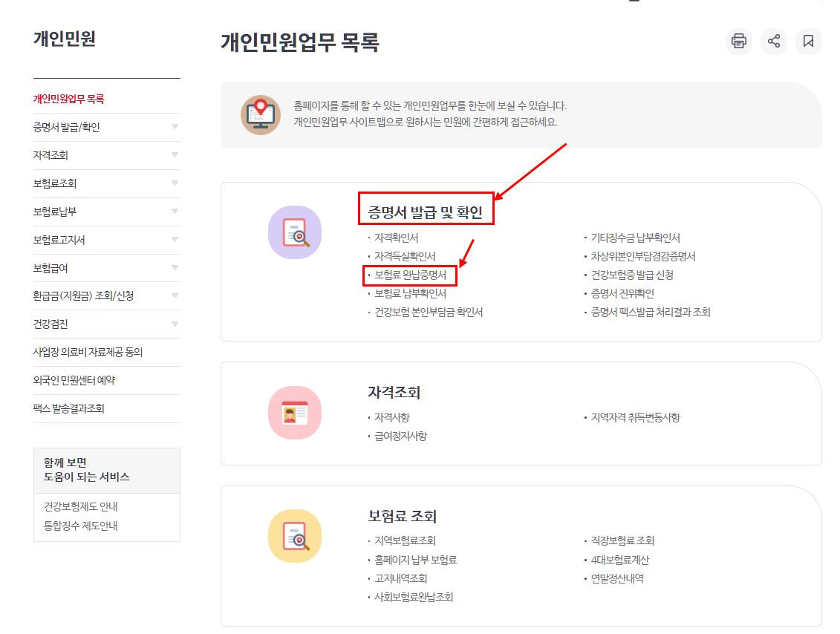Screen dimensions: 840x634
Task: Open 외국인 민원센터 예약 sidebar item
Action: pyautogui.click(x=74, y=380)
